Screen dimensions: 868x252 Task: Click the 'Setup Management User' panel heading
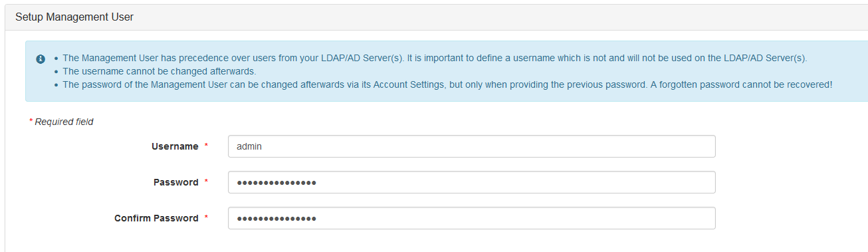click(74, 17)
